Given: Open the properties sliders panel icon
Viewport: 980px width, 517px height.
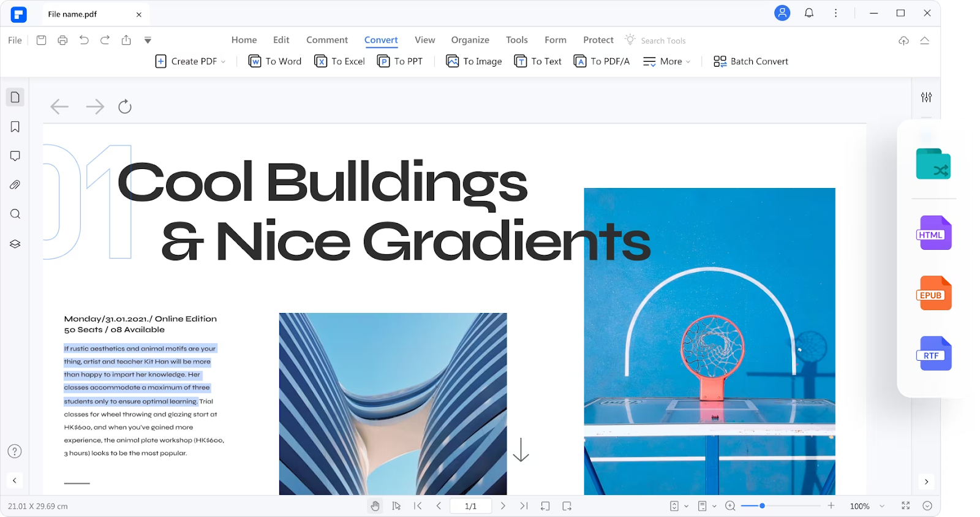Looking at the screenshot, I should pyautogui.click(x=926, y=97).
